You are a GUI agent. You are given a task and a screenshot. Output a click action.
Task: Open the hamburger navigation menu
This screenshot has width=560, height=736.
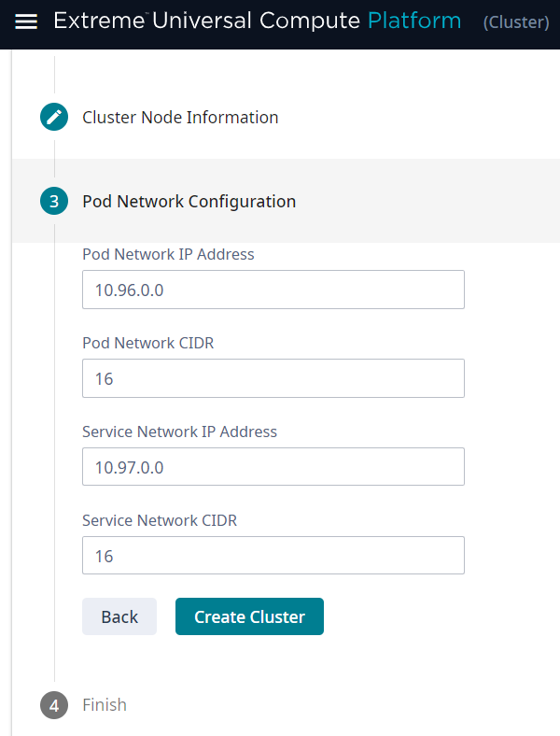[27, 21]
